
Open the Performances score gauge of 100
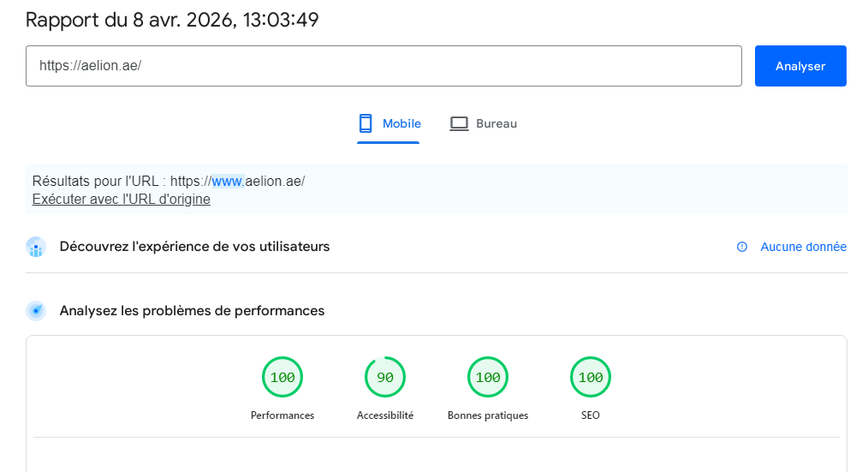coord(282,377)
